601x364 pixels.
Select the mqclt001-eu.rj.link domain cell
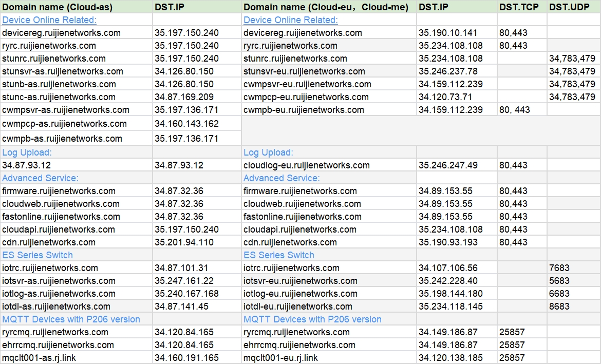(280, 358)
